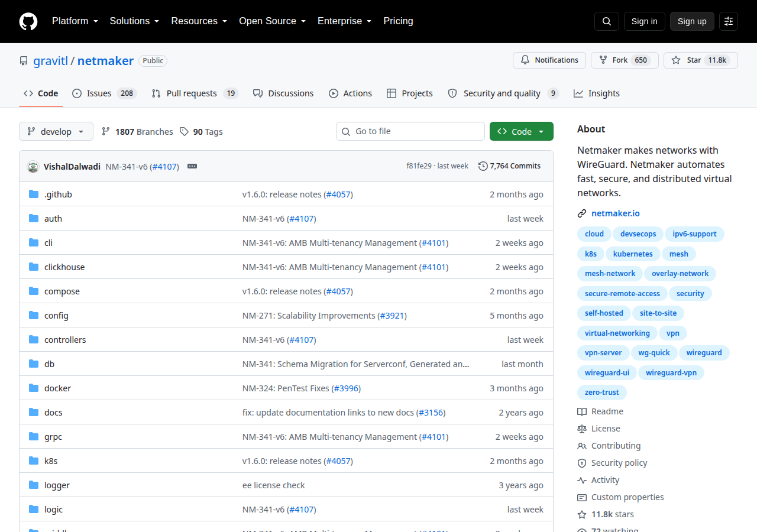The width and height of the screenshot is (757, 532).
Task: Switch to the Issues tab
Action: click(104, 93)
